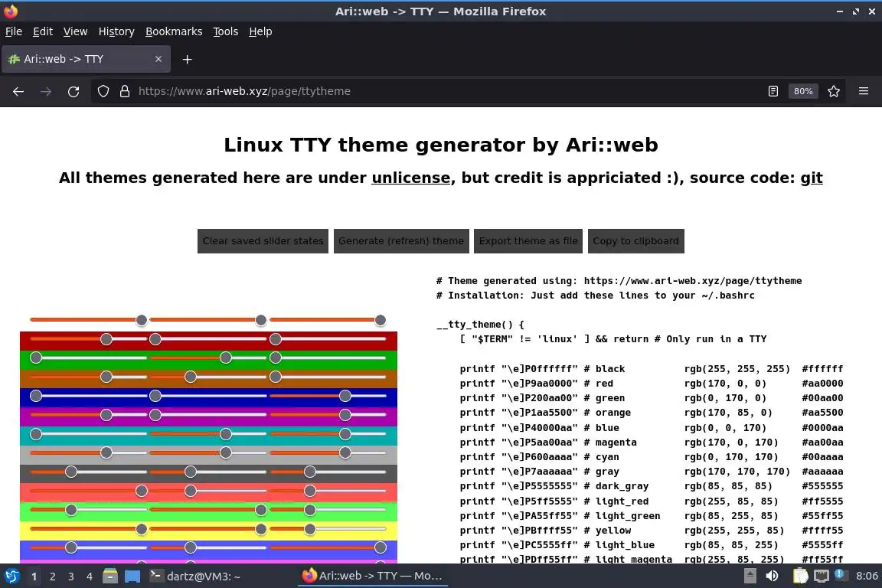The height and width of the screenshot is (588, 882).
Task: Open a new browser tab
Action: tap(188, 59)
